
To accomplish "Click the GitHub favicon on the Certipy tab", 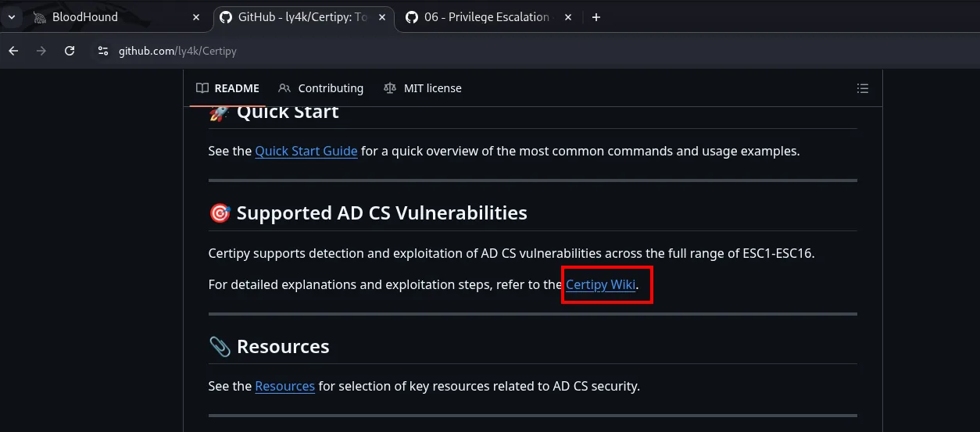I will tap(226, 17).
